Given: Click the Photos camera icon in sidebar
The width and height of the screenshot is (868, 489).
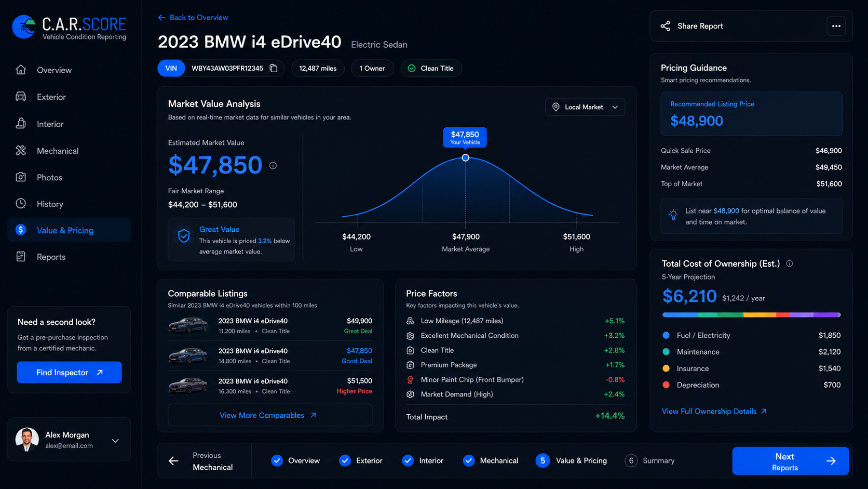Looking at the screenshot, I should tap(21, 177).
